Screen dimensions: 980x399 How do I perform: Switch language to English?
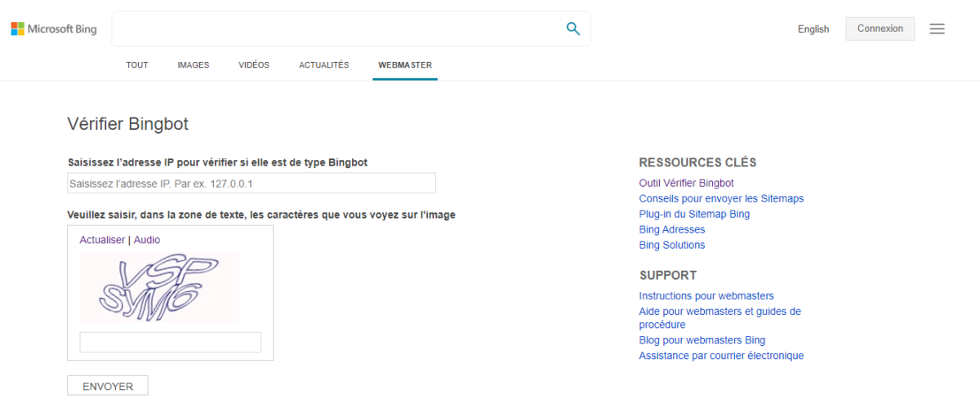tap(813, 29)
